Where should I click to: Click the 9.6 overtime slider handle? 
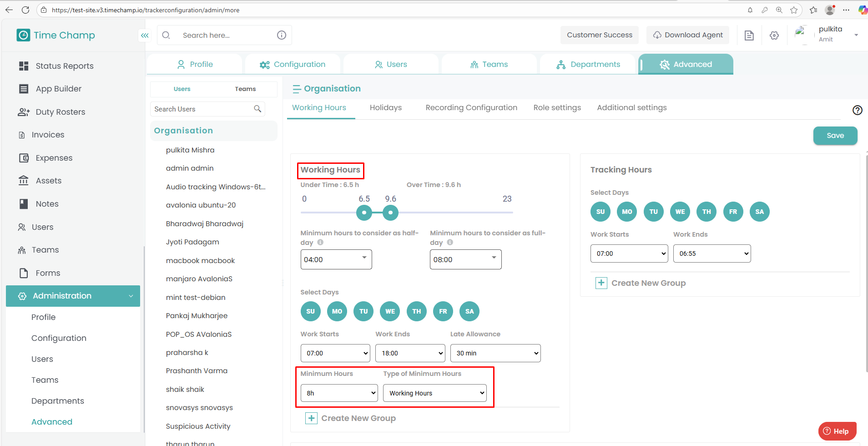coord(390,213)
